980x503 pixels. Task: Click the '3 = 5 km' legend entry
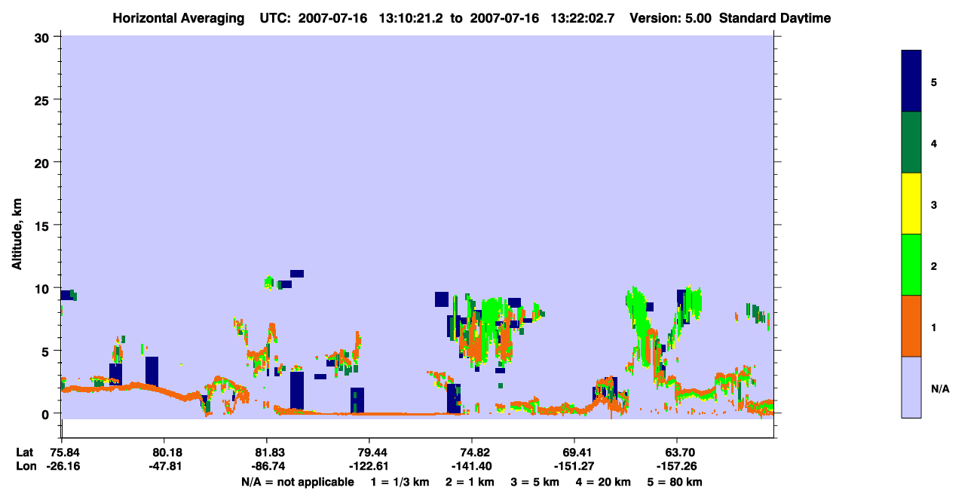pyautogui.click(x=536, y=482)
